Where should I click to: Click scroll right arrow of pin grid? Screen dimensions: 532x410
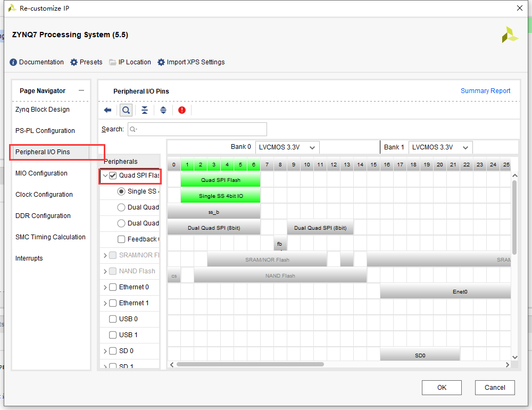(507, 365)
